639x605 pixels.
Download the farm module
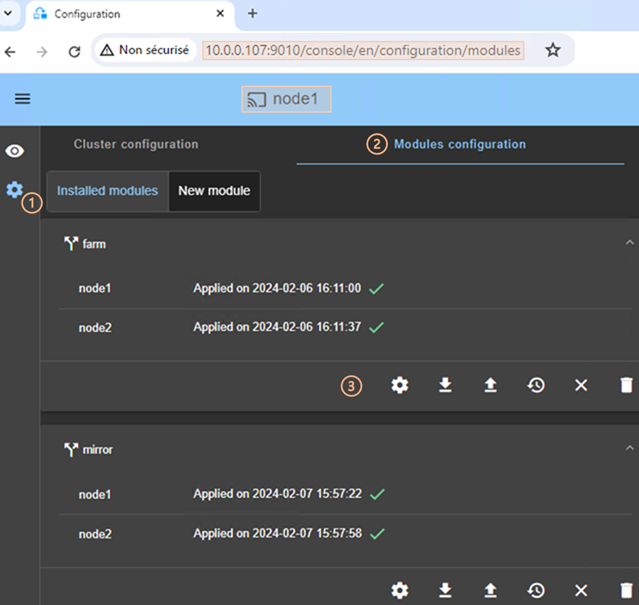pos(445,385)
